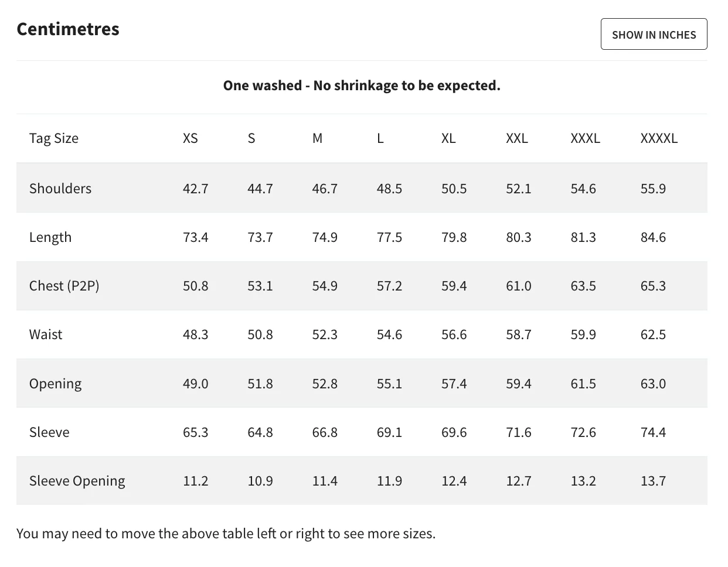728x567 pixels.
Task: Click the Centimetres heading
Action: point(68,29)
